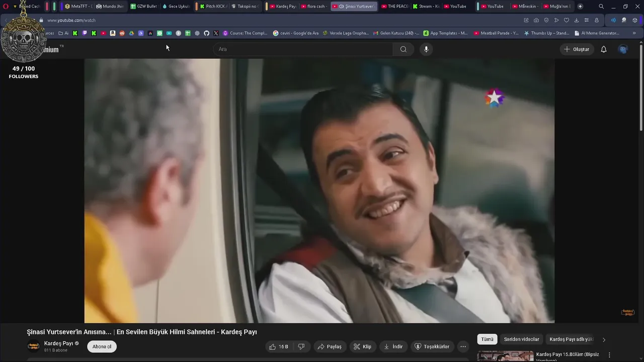Open more actions ellipsis under video
The width and height of the screenshot is (644, 362).
point(463,346)
